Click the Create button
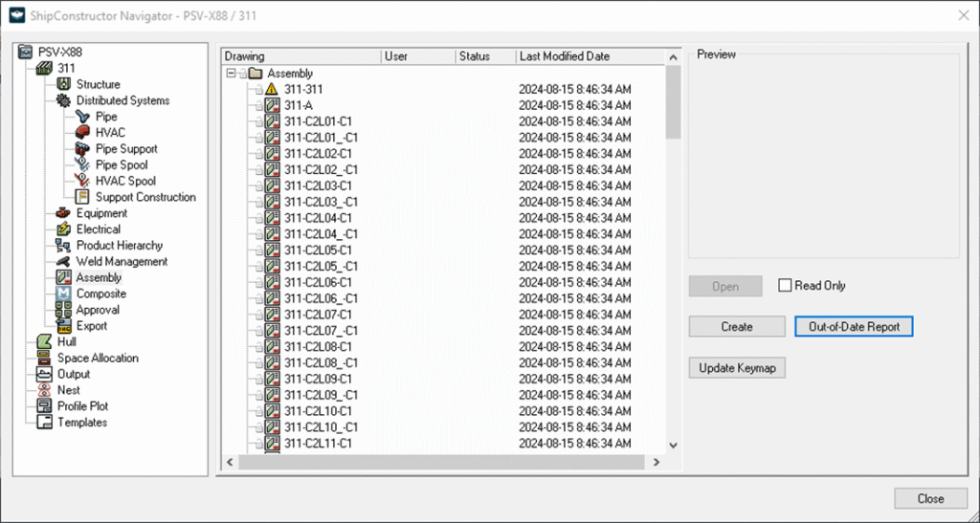 click(737, 326)
